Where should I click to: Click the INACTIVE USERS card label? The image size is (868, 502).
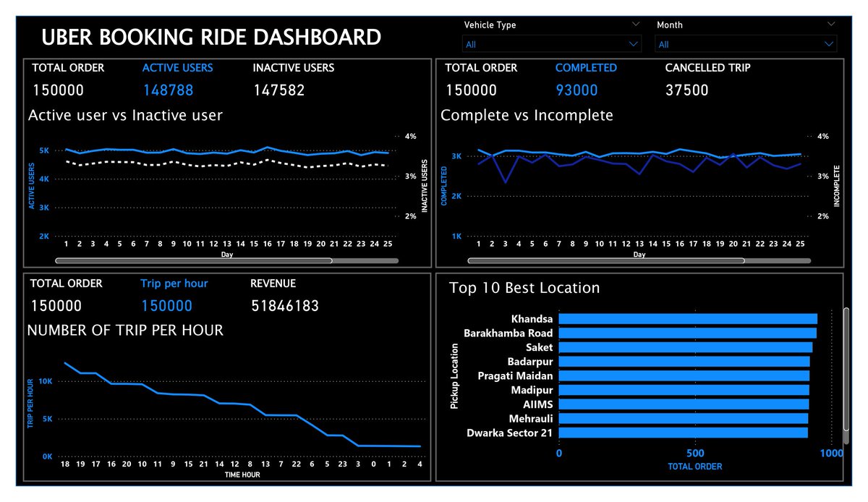tap(294, 68)
